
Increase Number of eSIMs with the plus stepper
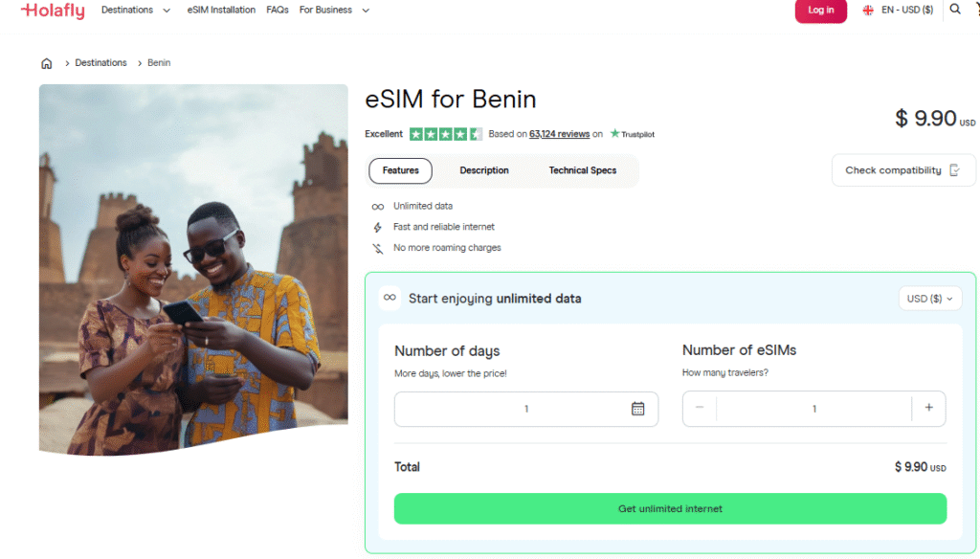click(x=928, y=409)
